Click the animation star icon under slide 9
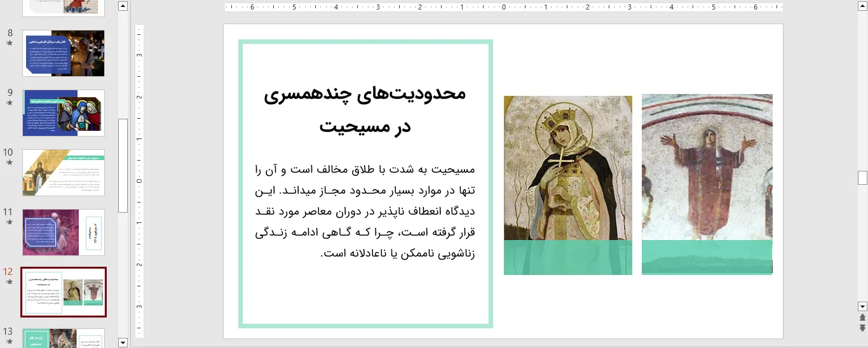This screenshot has width=868, height=348. click(x=9, y=103)
